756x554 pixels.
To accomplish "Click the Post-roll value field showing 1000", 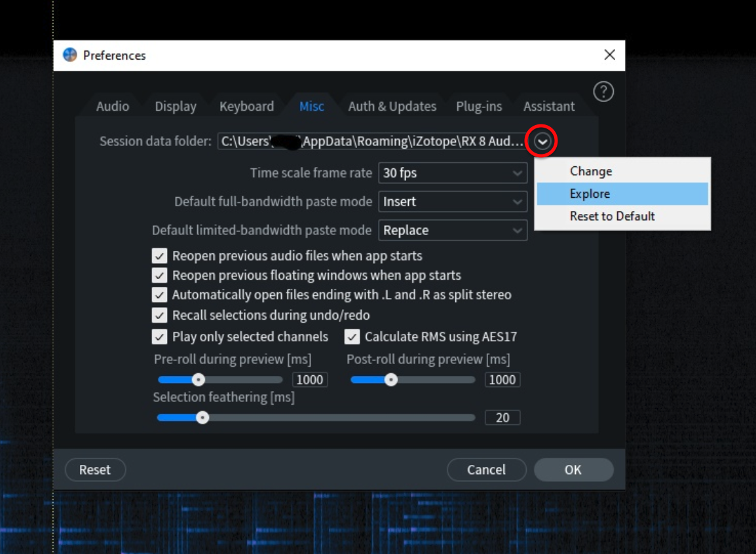I will (x=502, y=380).
